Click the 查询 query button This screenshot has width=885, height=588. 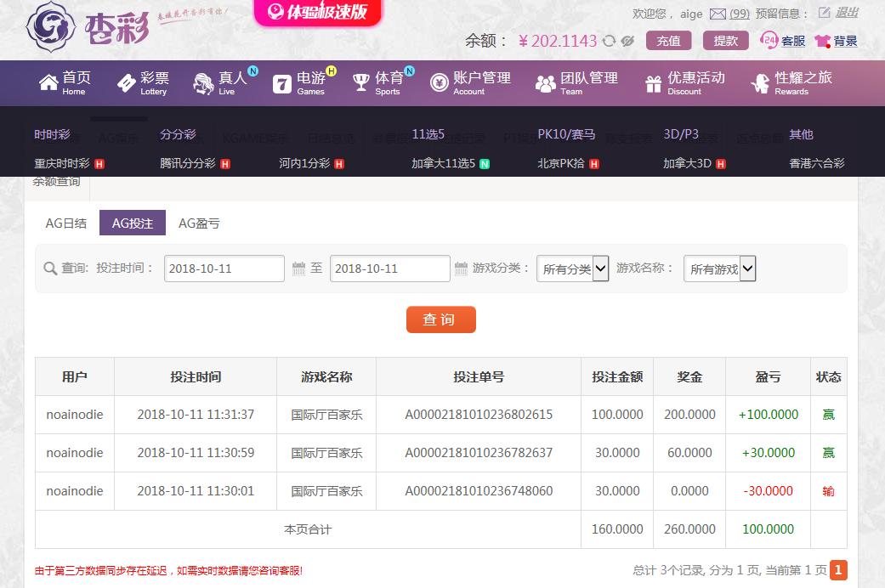click(x=441, y=319)
